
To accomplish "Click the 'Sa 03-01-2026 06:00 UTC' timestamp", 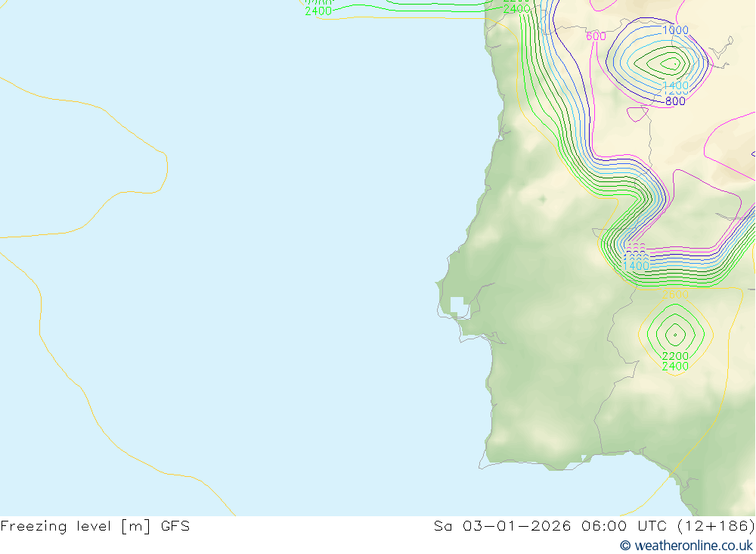I will 550,526.
